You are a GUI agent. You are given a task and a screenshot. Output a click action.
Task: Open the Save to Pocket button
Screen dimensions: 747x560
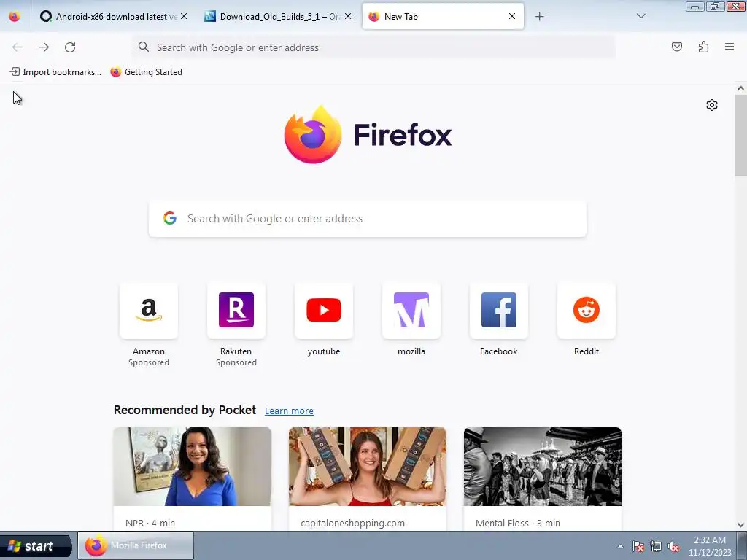point(676,47)
